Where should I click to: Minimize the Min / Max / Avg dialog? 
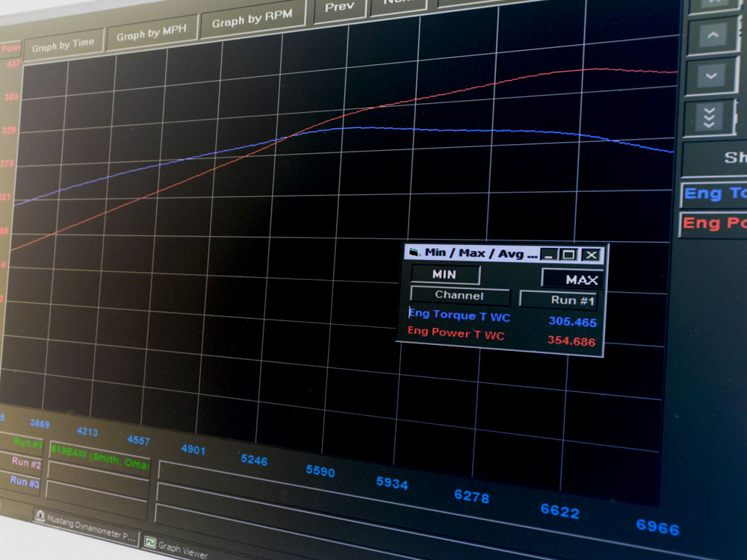(x=549, y=255)
